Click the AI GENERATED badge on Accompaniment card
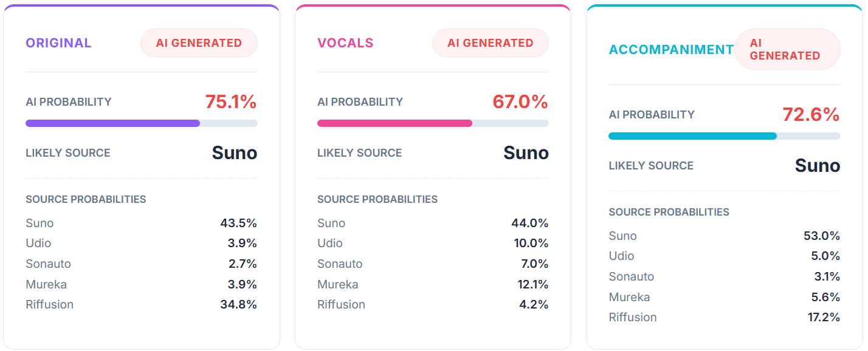The width and height of the screenshot is (868, 351). (787, 49)
